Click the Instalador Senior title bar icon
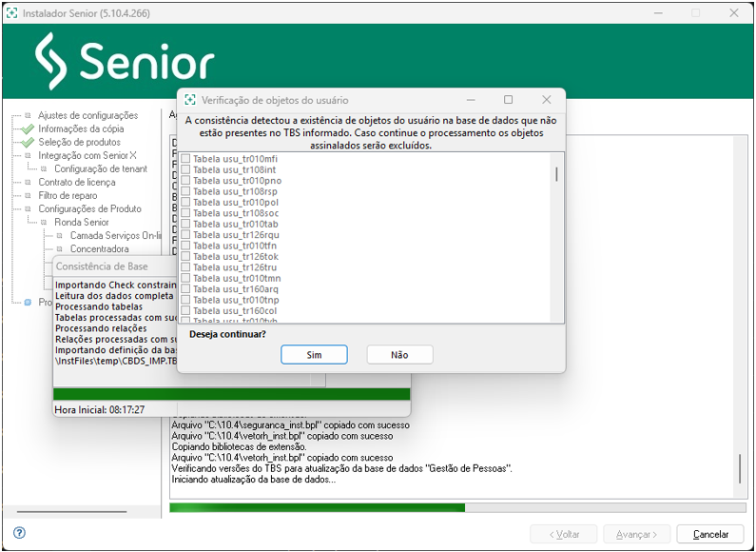Viewport: 756px width, 552px height. click(12, 13)
